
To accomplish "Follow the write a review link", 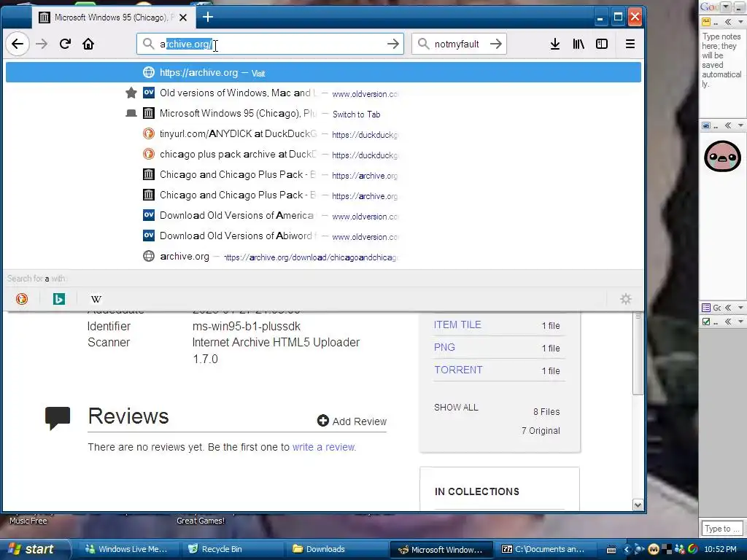I will click(x=324, y=447).
